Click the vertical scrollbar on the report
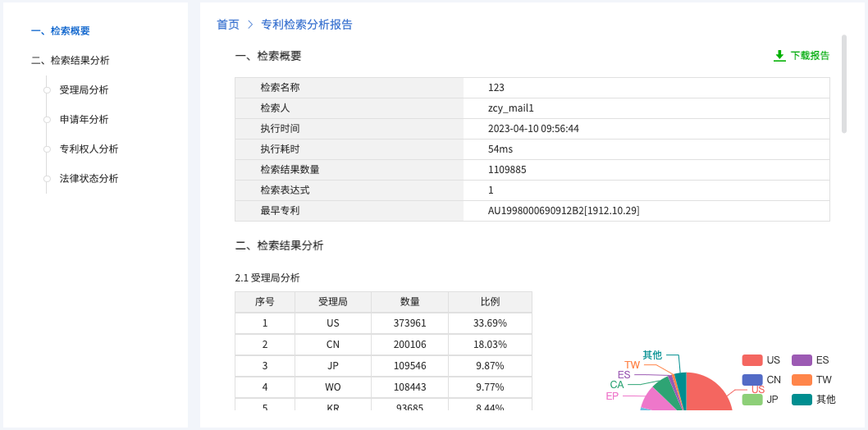Image resolution: width=868 pixels, height=430 pixels. [844, 85]
